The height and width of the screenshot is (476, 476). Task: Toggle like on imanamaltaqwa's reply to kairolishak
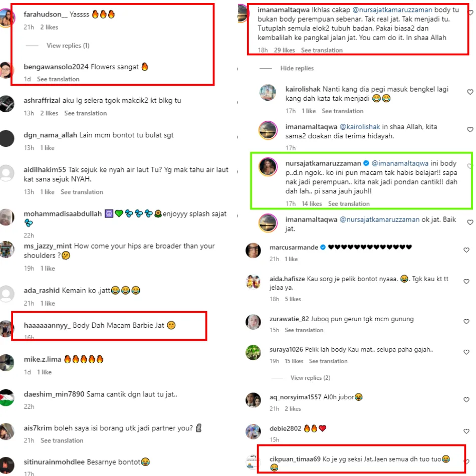point(470,130)
